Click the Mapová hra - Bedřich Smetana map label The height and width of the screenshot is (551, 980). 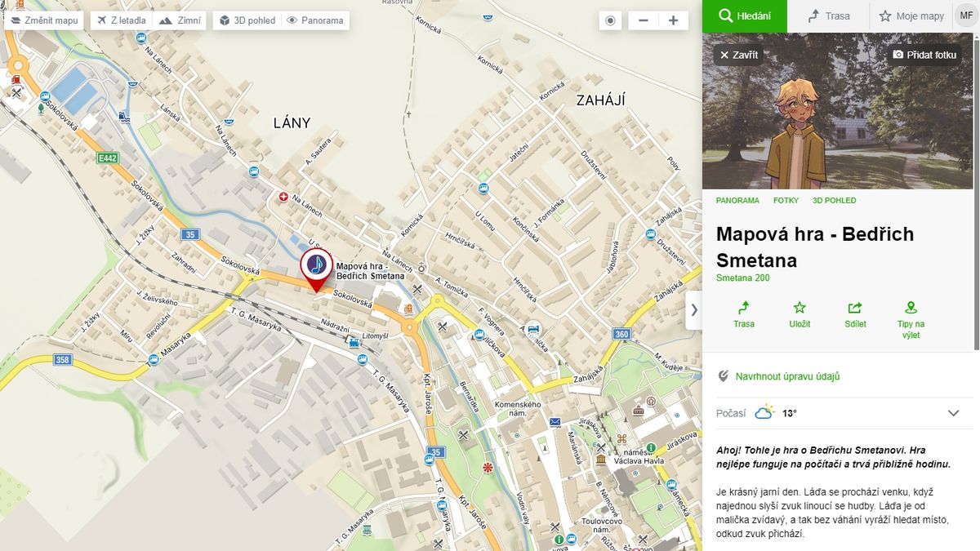pos(371,271)
